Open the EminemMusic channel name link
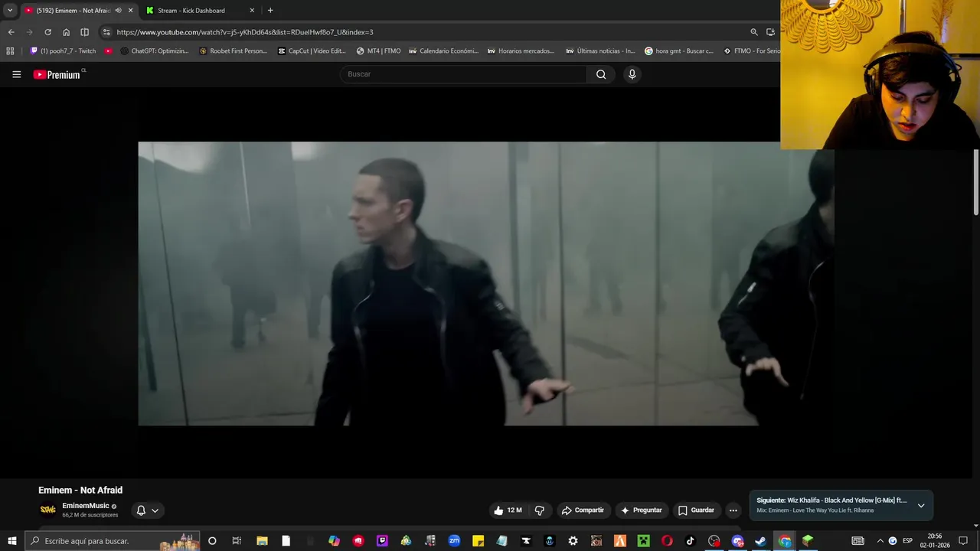This screenshot has width=980, height=551. pos(85,506)
